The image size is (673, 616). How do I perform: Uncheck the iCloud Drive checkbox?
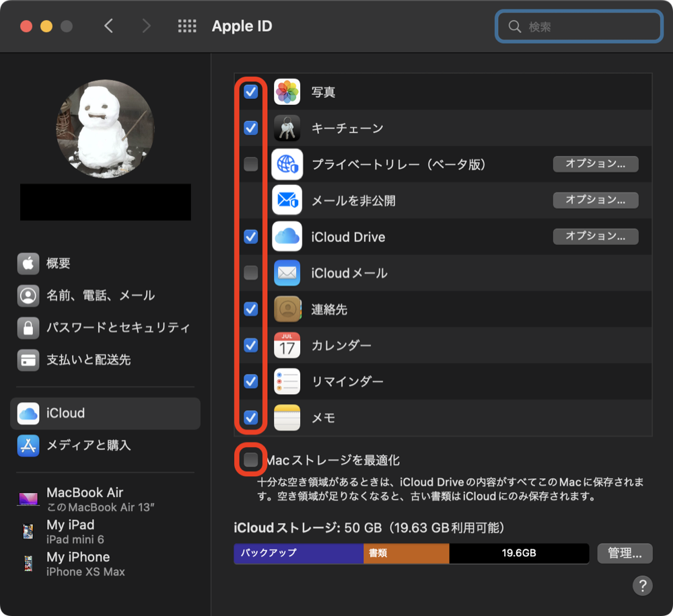(250, 236)
